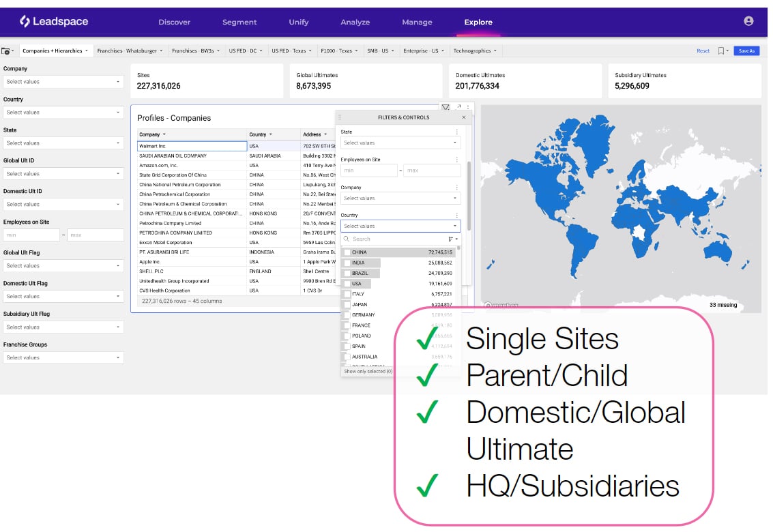Check the USA checkbox in country list
Image resolution: width=773 pixels, height=532 pixels.
coord(347,284)
